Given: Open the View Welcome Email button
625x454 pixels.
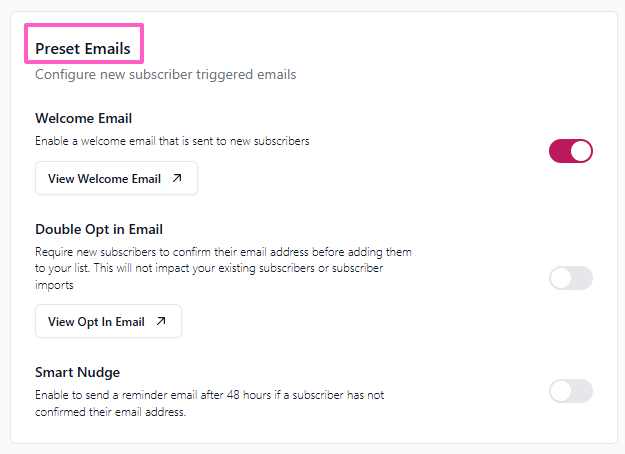Looking at the screenshot, I should [116, 179].
